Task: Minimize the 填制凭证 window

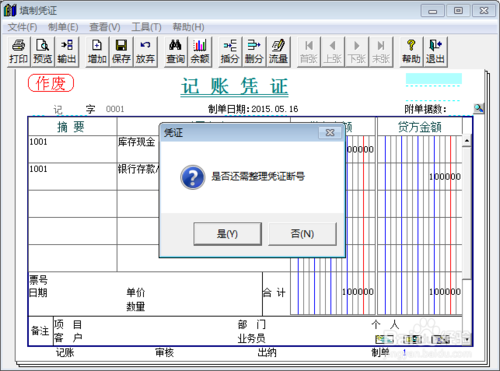Action: tap(432, 11)
